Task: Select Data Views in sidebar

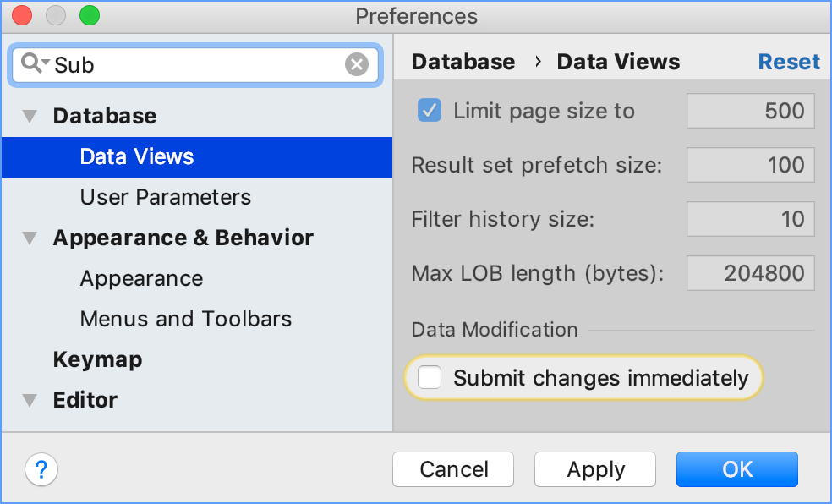Action: tap(137, 156)
